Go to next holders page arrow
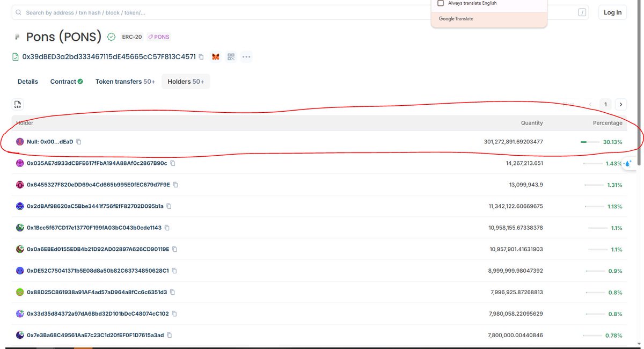644x349 pixels. pos(621,105)
